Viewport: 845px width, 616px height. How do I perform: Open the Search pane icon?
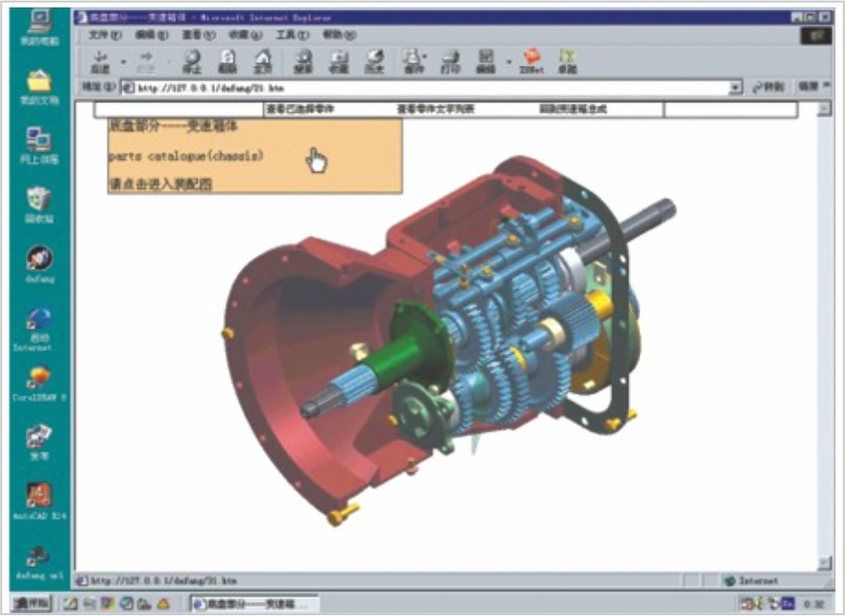click(x=303, y=61)
